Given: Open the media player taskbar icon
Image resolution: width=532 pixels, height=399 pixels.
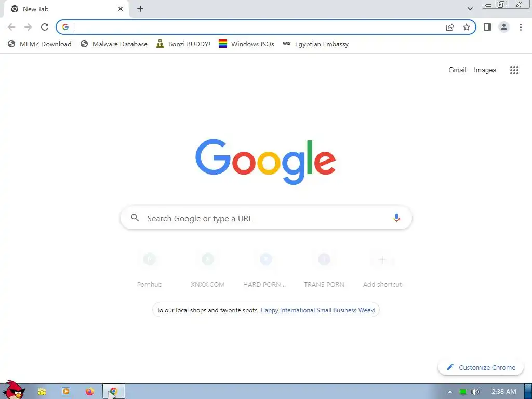Looking at the screenshot, I should 66,392.
